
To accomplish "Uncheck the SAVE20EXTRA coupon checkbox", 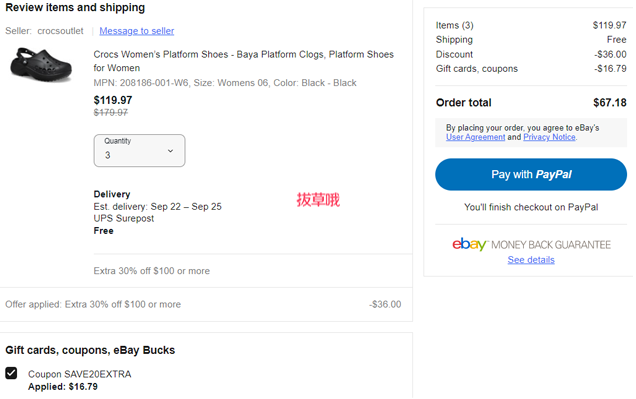I will point(11,373).
